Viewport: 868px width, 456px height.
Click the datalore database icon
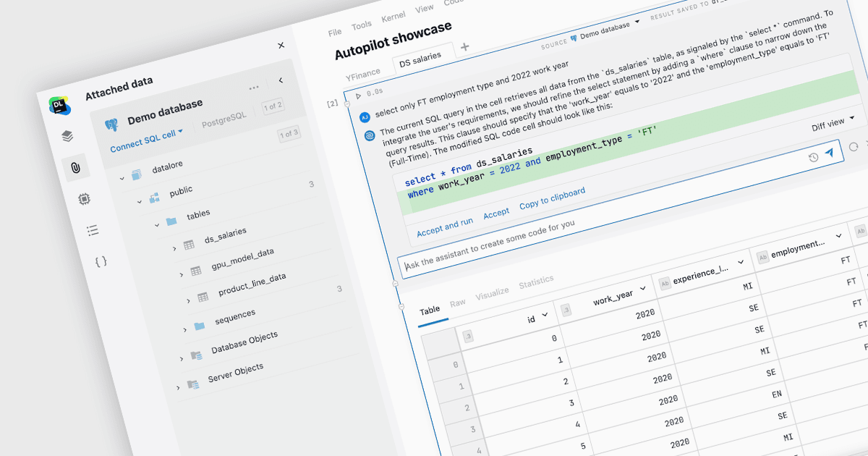[x=137, y=174]
